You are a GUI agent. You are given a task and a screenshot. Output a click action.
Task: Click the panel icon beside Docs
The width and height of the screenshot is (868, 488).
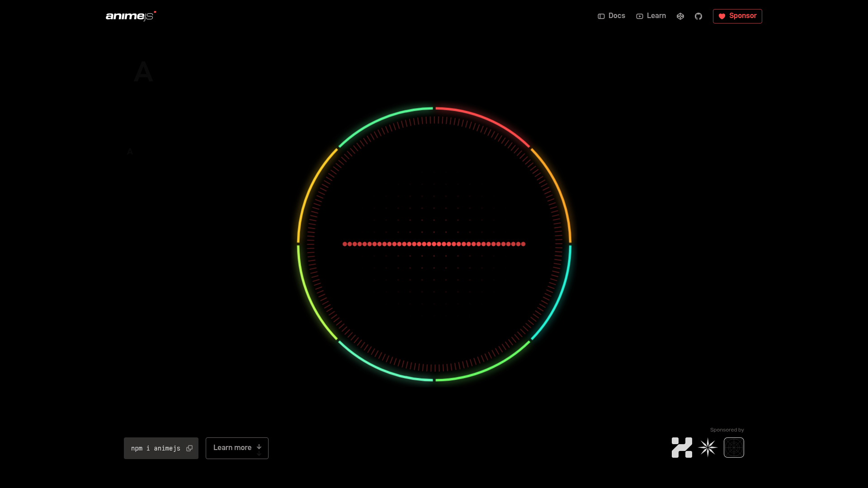tap(601, 16)
